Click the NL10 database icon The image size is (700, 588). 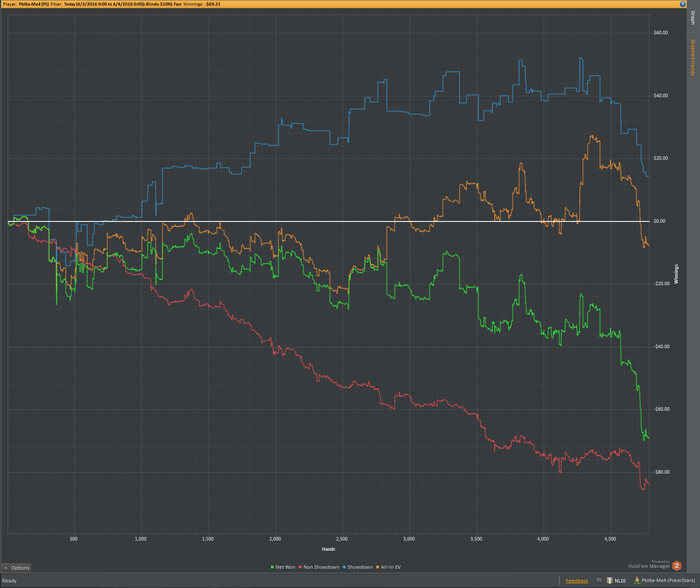coord(609,580)
